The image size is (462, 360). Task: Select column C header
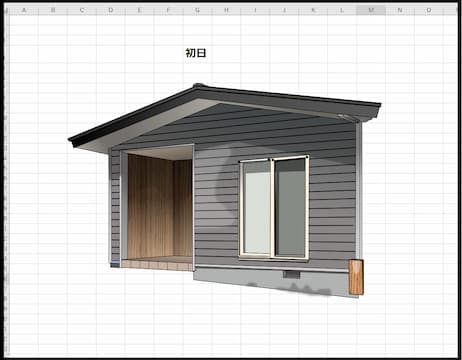[x=82, y=10]
